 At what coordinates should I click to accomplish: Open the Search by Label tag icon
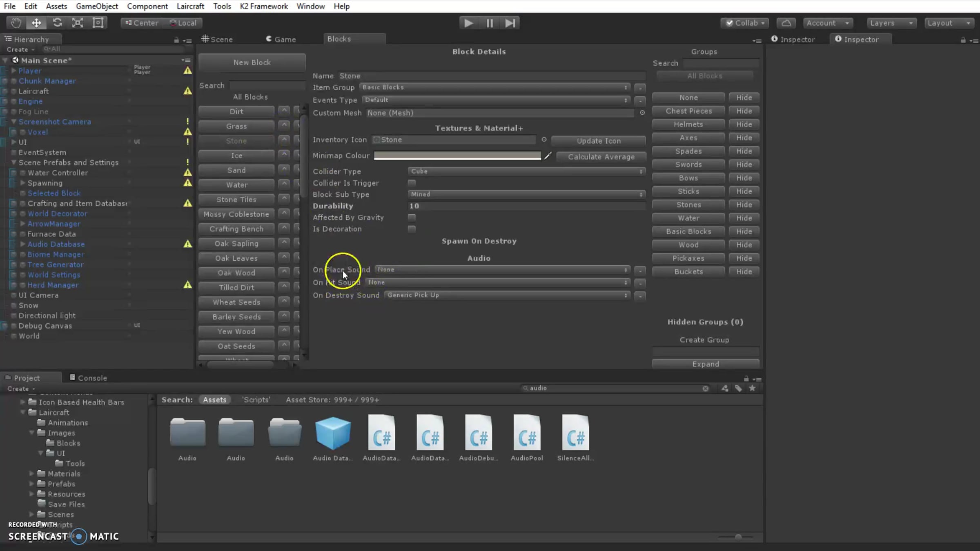[739, 389]
